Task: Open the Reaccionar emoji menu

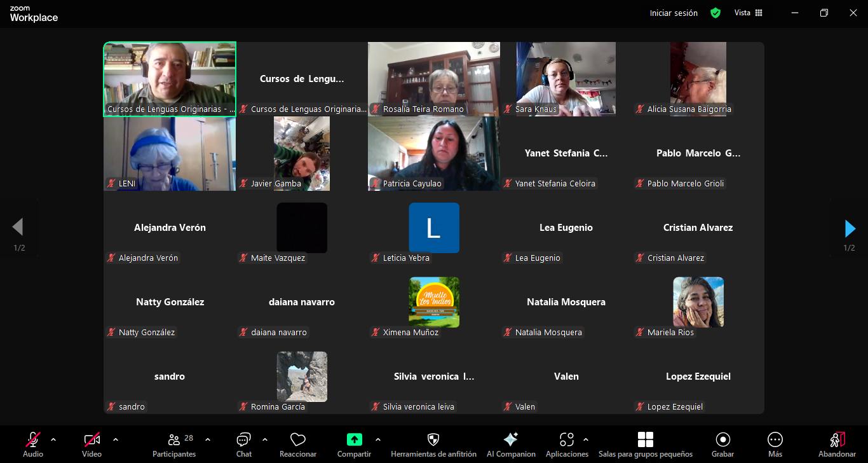Action: [297, 445]
